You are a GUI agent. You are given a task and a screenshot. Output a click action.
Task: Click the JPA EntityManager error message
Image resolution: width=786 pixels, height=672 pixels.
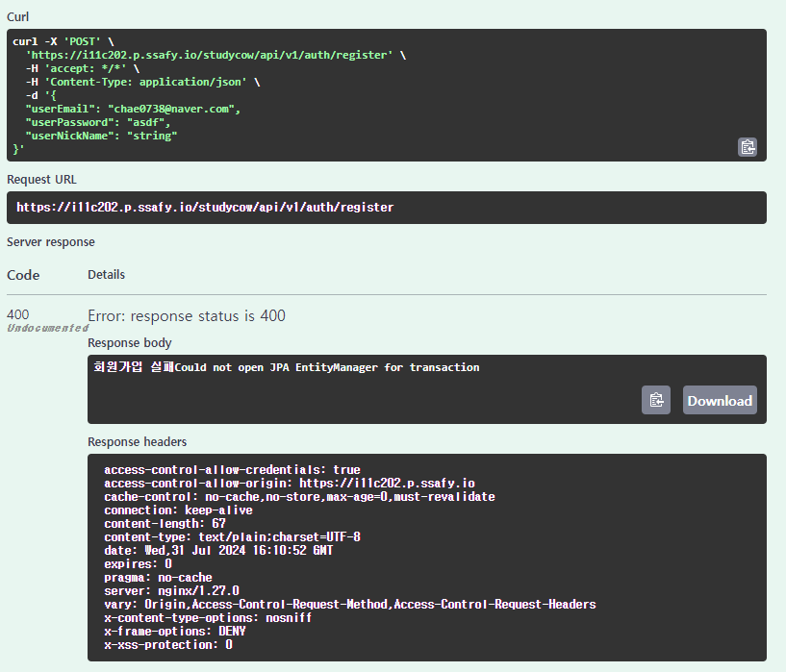pos(287,367)
